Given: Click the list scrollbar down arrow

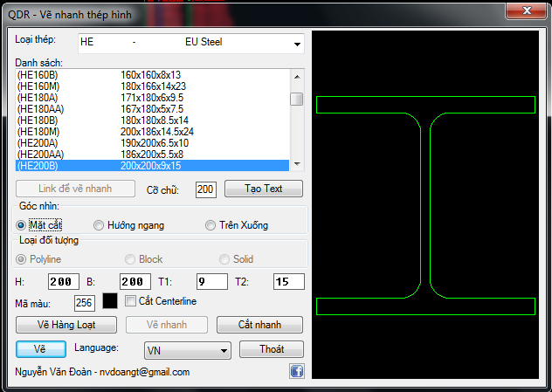Looking at the screenshot, I should point(297,164).
